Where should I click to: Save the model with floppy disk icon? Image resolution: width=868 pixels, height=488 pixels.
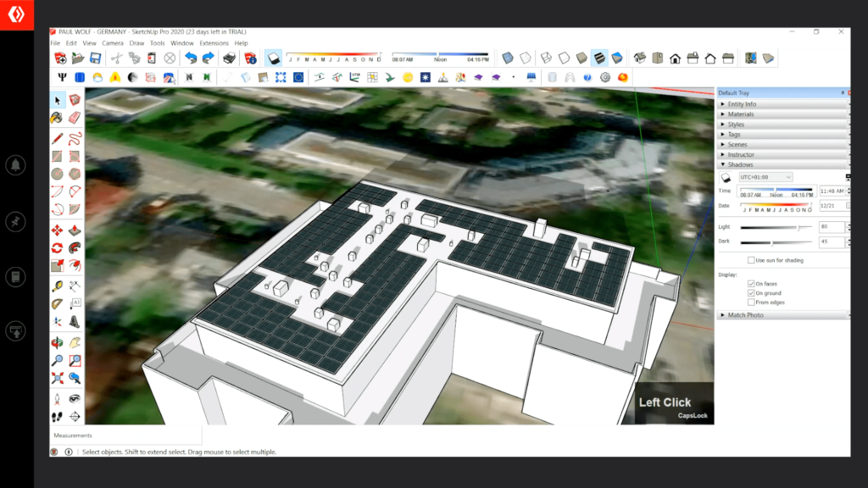95,58
